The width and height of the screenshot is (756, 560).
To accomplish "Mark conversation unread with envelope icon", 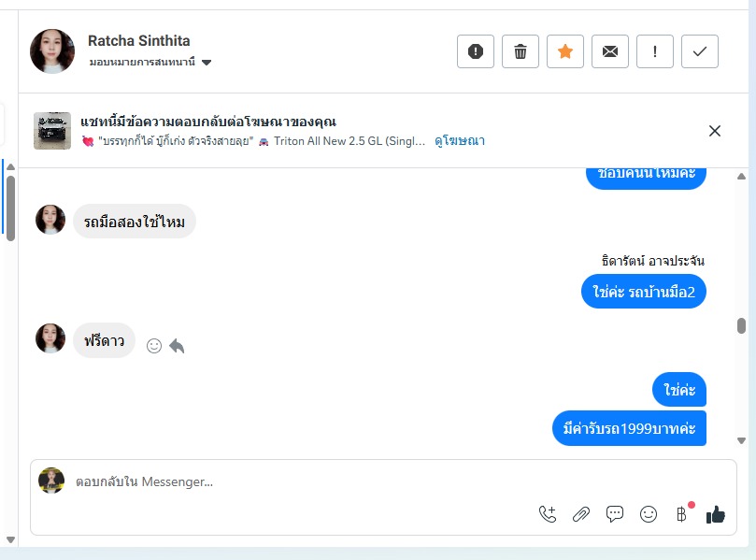I will 610,51.
